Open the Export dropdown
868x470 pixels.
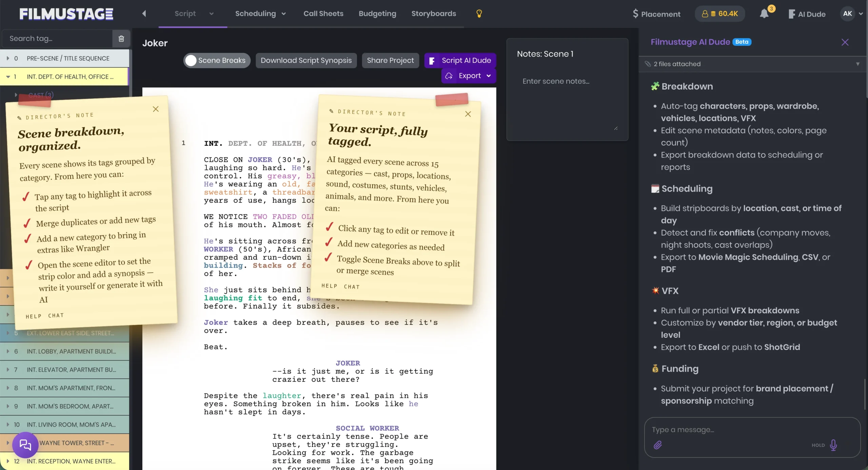pos(469,76)
